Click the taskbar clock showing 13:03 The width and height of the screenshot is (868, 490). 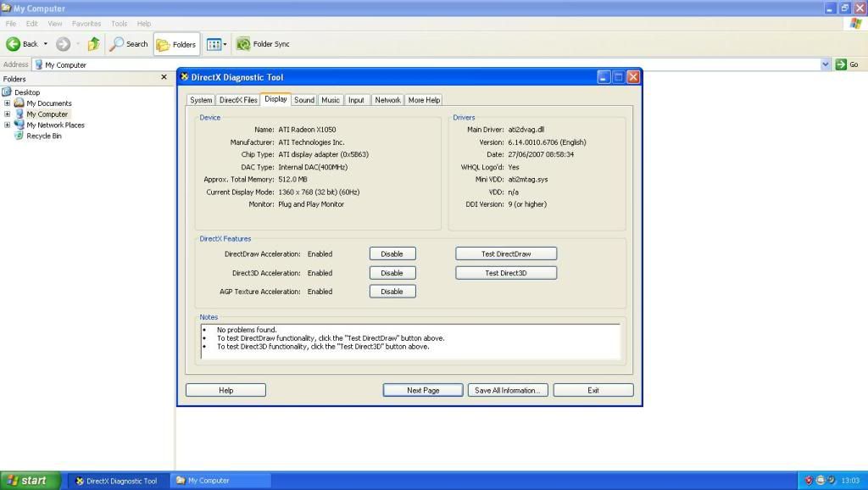[850, 481]
